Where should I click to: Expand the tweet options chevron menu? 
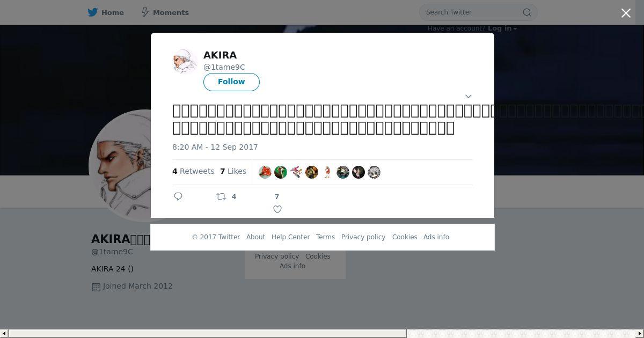click(x=468, y=96)
